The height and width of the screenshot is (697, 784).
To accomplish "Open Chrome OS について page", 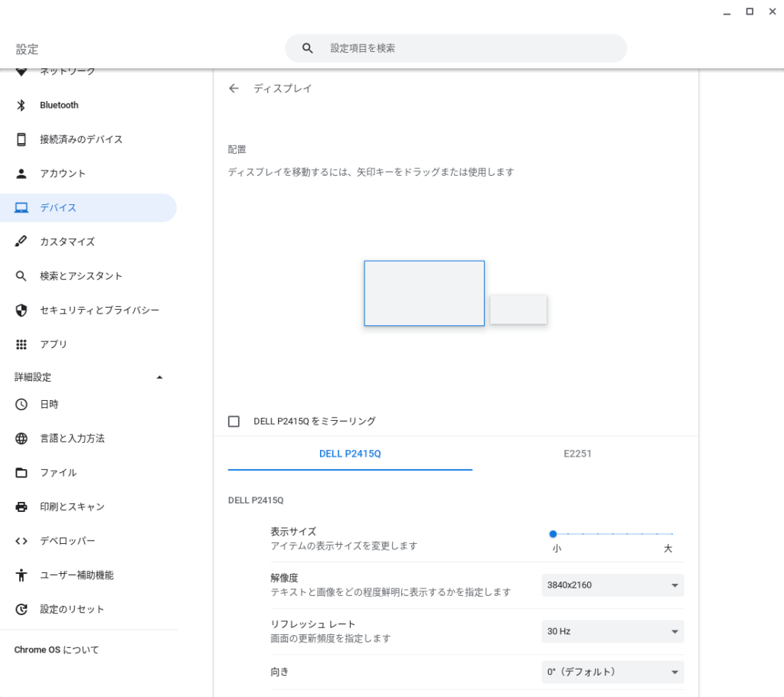I will [x=57, y=650].
